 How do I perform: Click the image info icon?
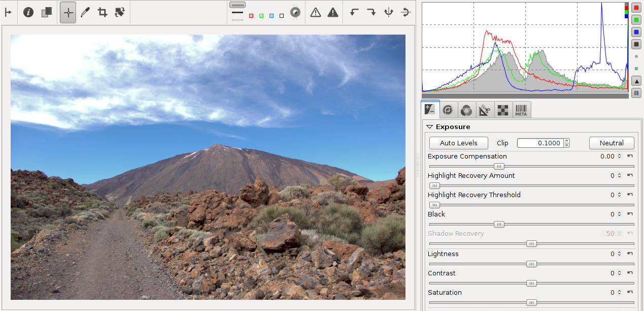point(28,12)
